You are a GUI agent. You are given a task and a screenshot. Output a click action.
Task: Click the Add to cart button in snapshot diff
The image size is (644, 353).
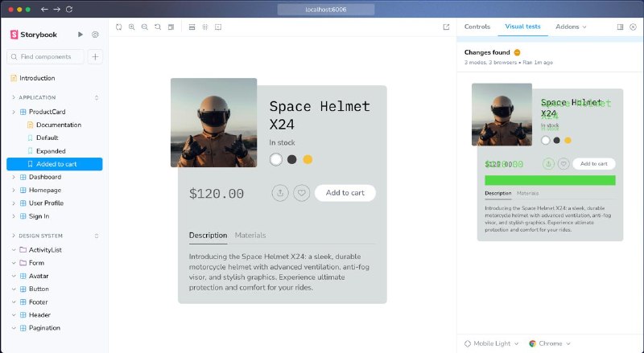click(594, 164)
